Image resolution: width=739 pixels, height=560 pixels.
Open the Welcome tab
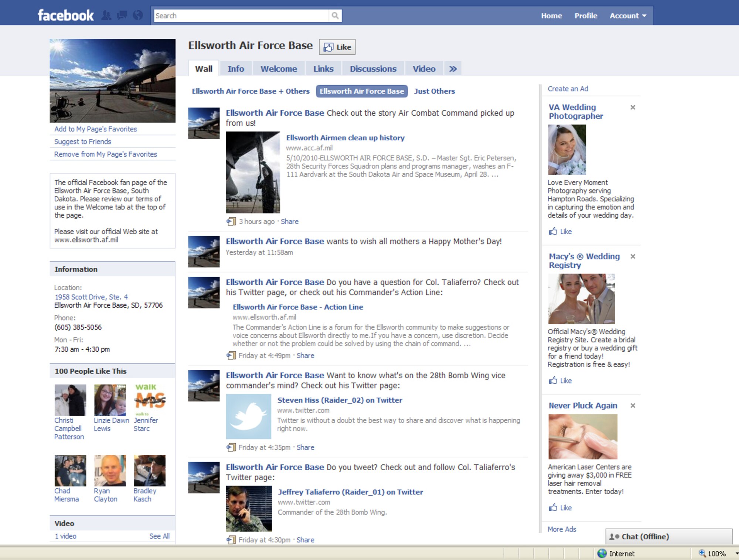[279, 69]
